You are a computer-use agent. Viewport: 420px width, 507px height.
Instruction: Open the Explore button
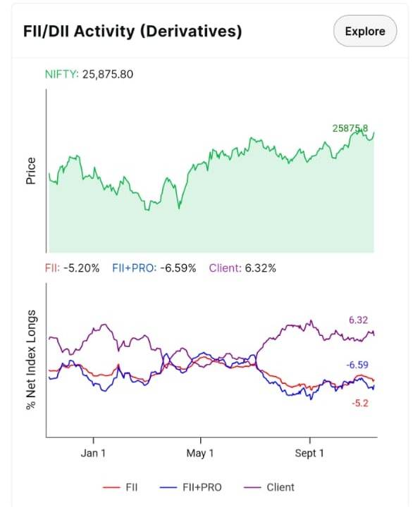[365, 31]
